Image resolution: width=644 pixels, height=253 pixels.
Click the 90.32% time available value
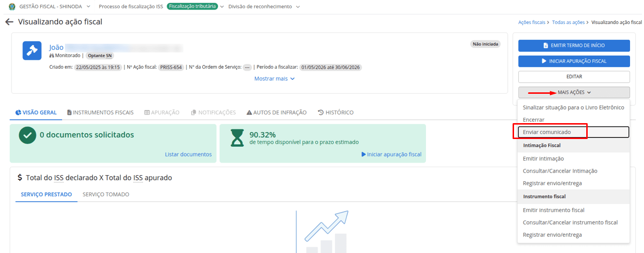pyautogui.click(x=263, y=135)
